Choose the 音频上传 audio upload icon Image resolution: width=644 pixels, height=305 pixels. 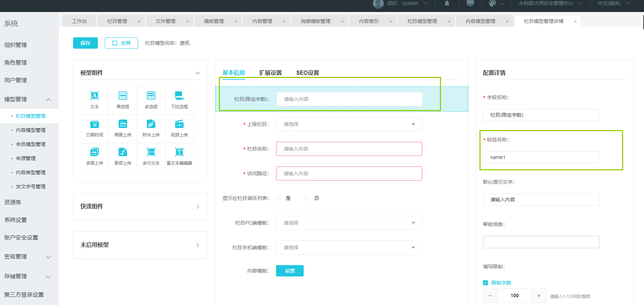123,152
